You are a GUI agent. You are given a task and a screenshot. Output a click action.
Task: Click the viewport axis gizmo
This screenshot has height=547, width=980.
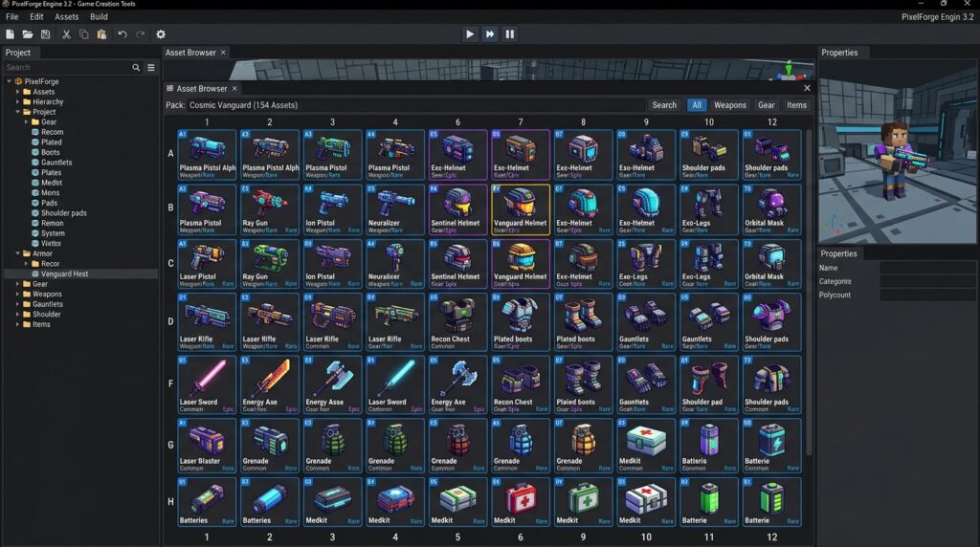point(790,71)
